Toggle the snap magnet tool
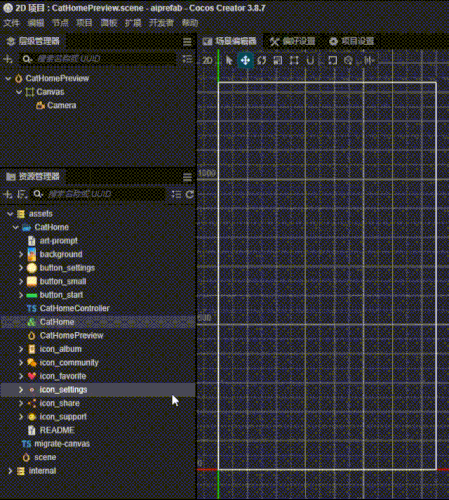Image resolution: width=449 pixels, height=500 pixels. tap(310, 60)
